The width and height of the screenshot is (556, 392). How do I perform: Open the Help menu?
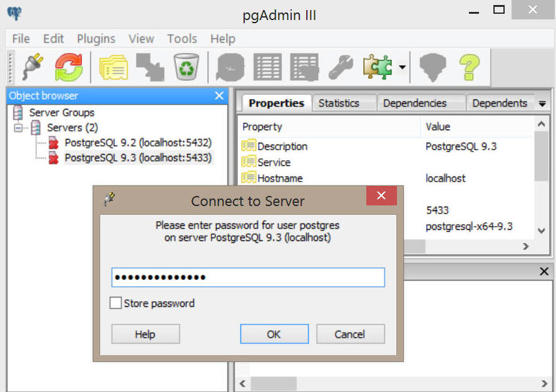223,39
